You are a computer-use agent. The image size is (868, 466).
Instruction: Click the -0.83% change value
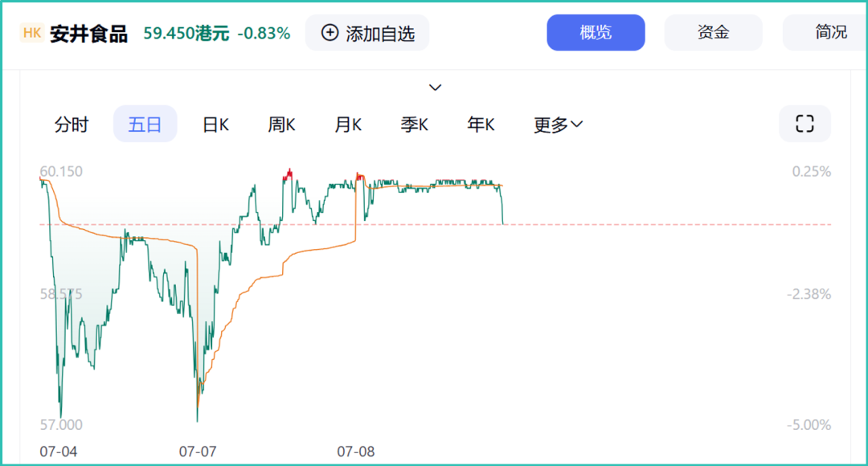point(264,34)
